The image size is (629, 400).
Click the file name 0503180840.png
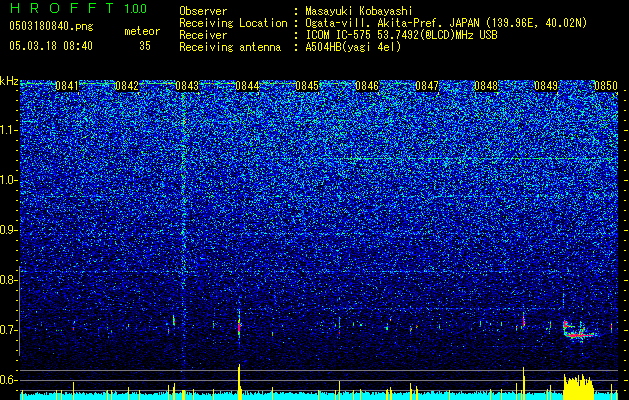[x=51, y=26]
